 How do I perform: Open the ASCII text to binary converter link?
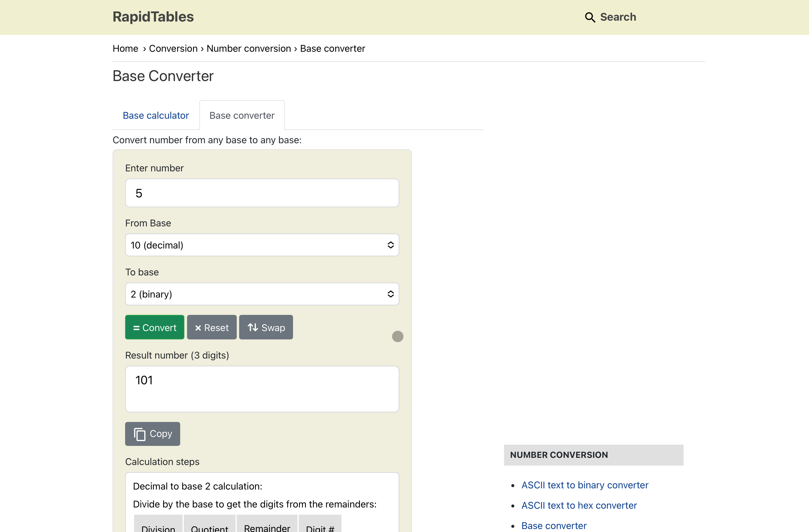tap(585, 485)
